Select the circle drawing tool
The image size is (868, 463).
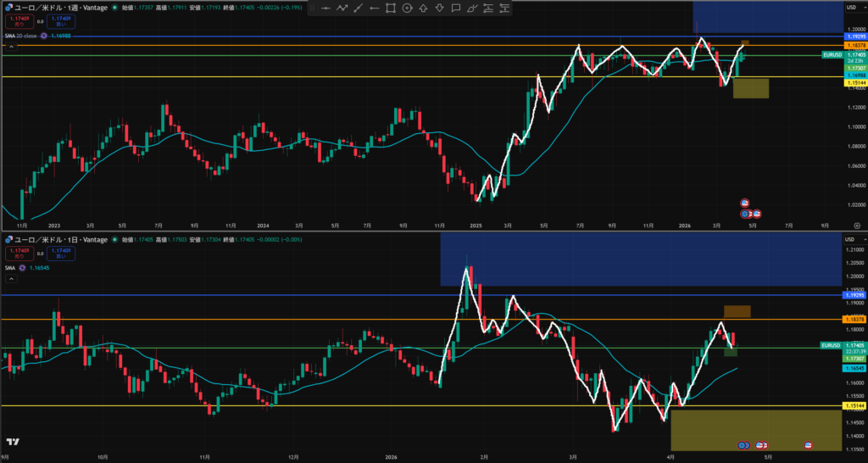(407, 8)
